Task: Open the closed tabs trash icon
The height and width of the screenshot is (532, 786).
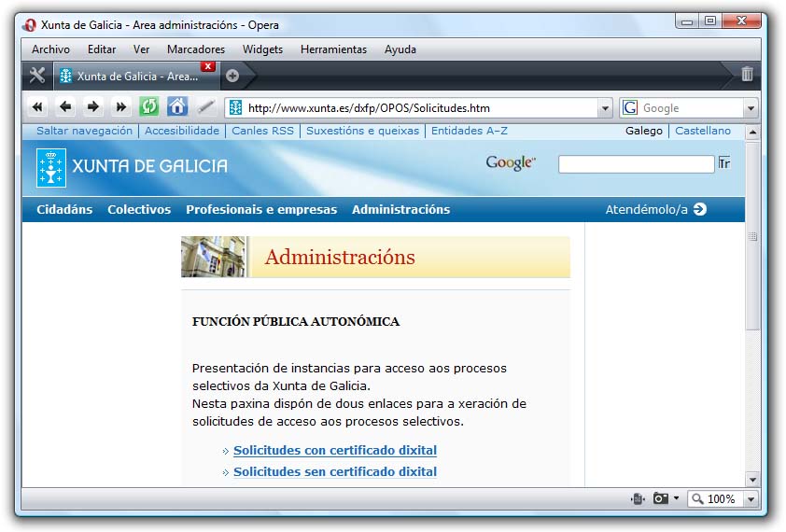Action: [x=747, y=75]
